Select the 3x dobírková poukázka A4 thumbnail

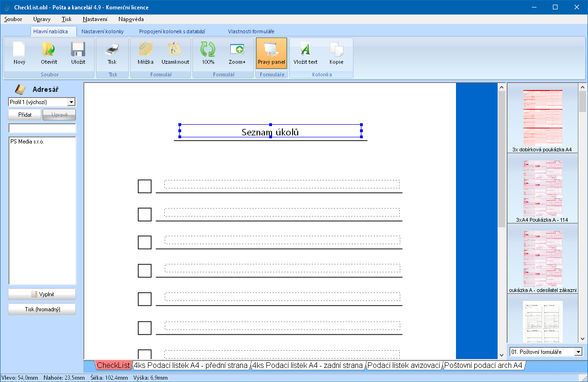click(x=542, y=117)
